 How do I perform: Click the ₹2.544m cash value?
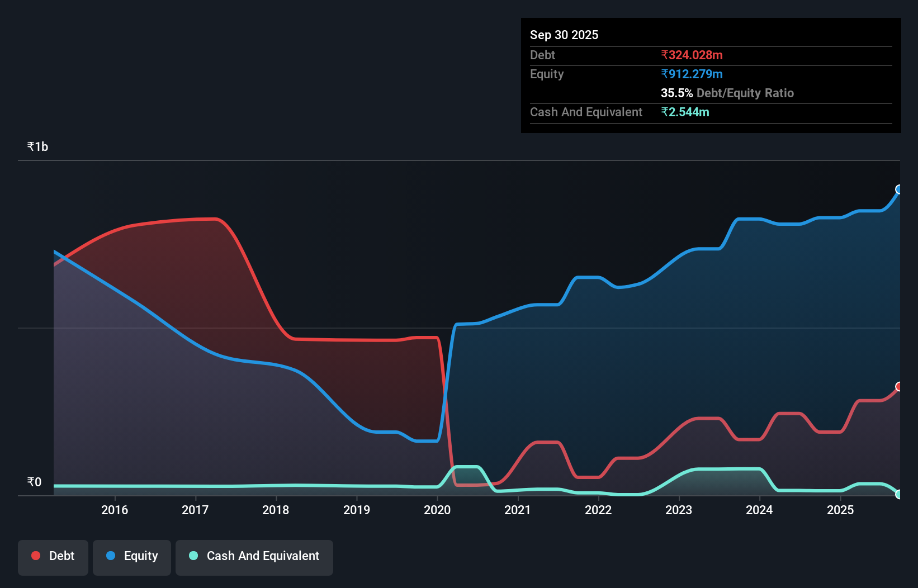click(685, 112)
